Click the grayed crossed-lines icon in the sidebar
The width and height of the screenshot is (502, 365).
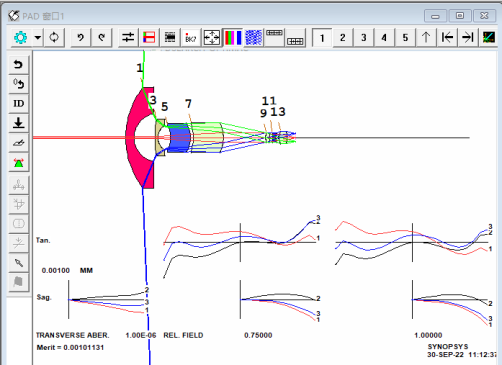coord(19,243)
